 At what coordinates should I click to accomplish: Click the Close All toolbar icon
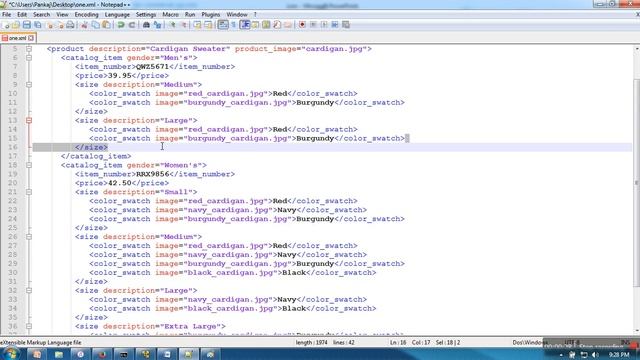pyautogui.click(x=60, y=25)
